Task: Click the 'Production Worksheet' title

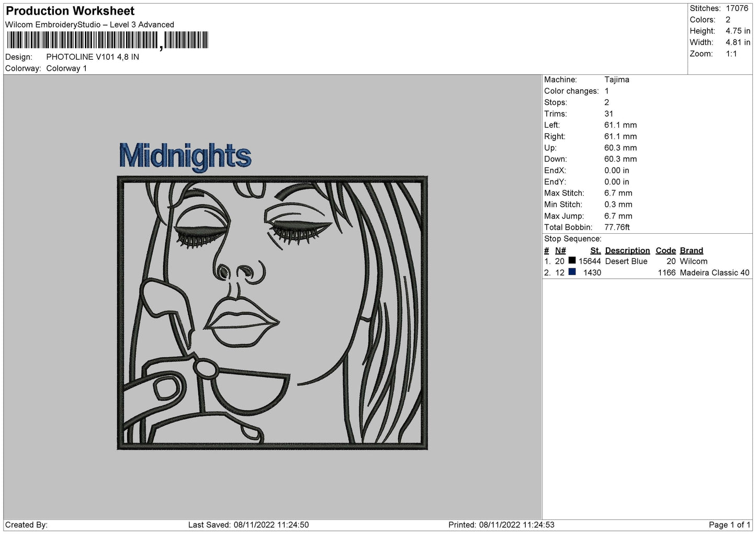Action: [x=70, y=11]
